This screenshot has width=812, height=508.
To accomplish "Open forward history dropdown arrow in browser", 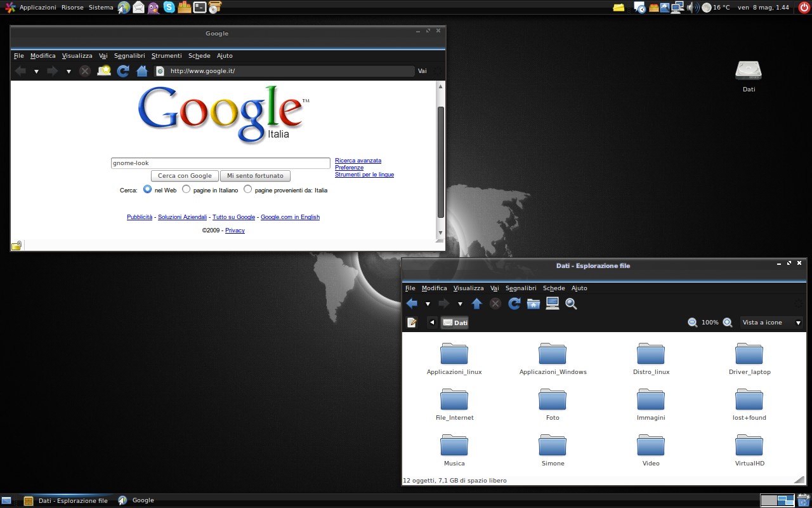I will point(69,72).
